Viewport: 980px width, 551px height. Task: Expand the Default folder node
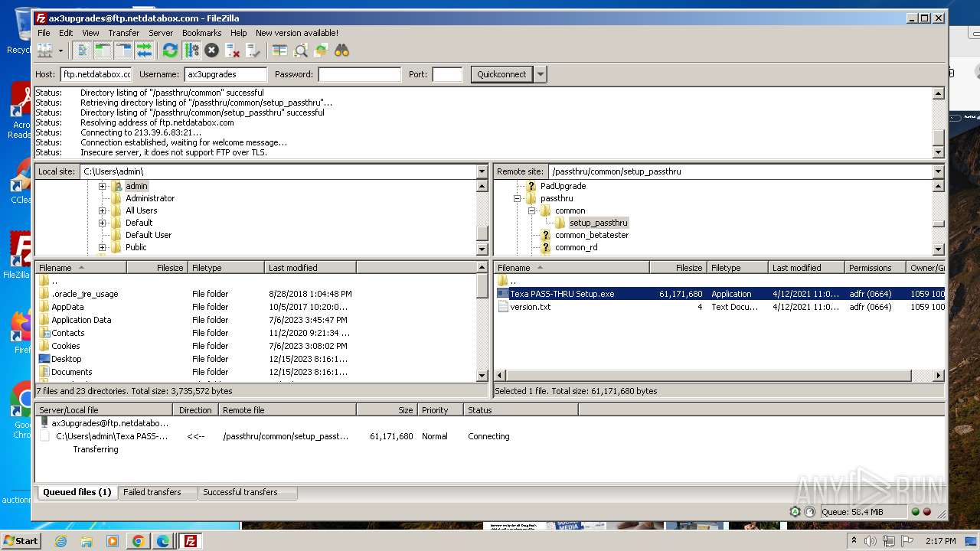(102, 223)
